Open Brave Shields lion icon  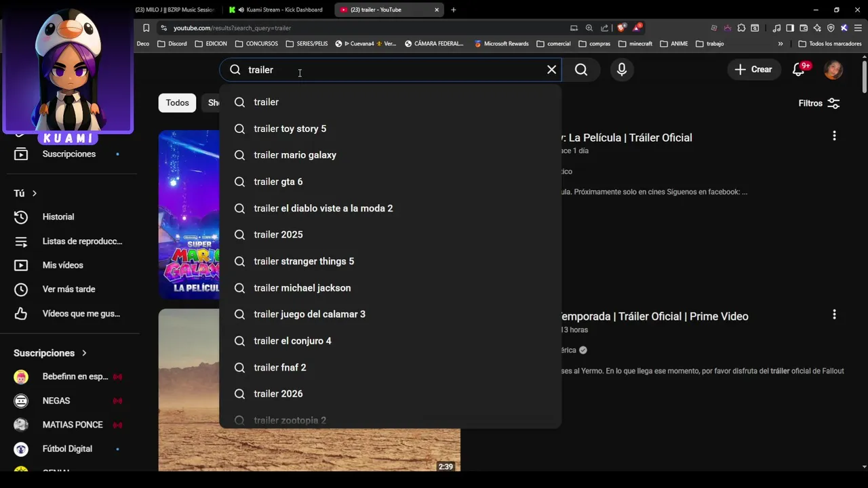coord(621,28)
